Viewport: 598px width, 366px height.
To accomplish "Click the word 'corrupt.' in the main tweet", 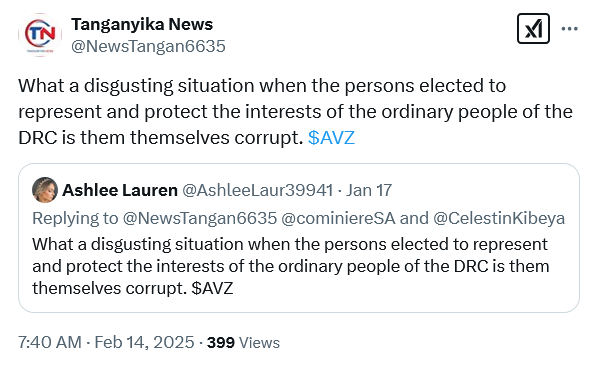I will [269, 138].
